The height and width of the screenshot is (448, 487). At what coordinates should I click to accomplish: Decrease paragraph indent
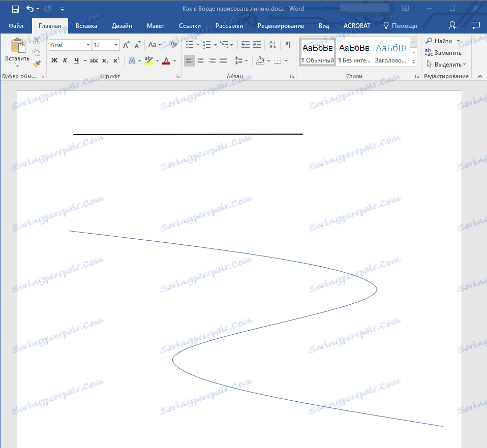(246, 45)
